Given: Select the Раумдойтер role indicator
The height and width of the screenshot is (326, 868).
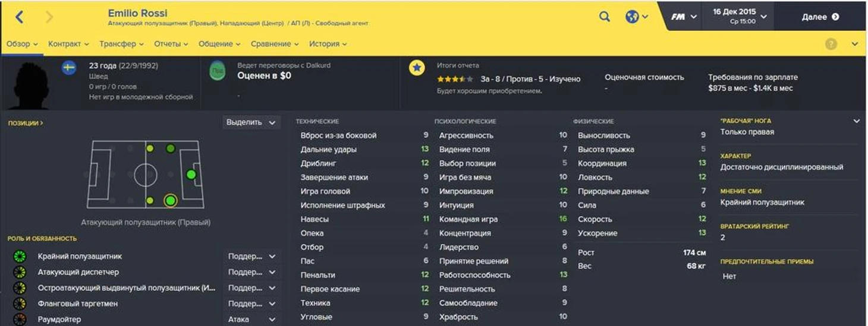Looking at the screenshot, I should tap(20, 319).
